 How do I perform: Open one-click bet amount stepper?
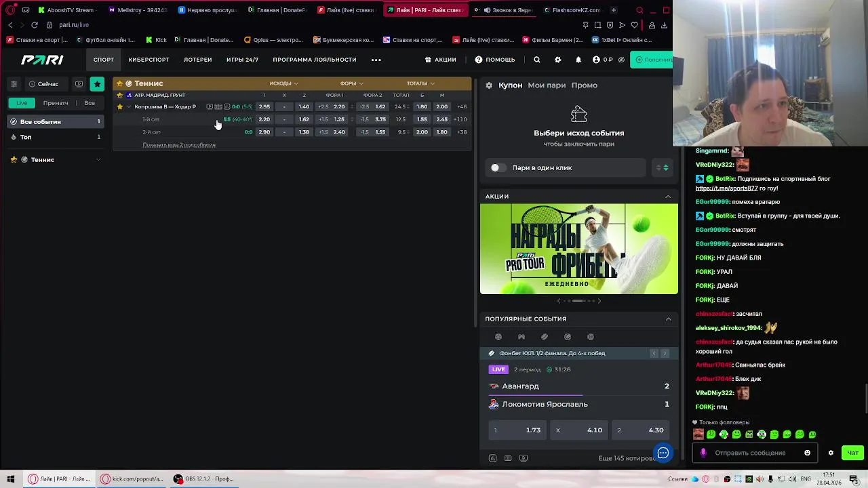click(662, 167)
